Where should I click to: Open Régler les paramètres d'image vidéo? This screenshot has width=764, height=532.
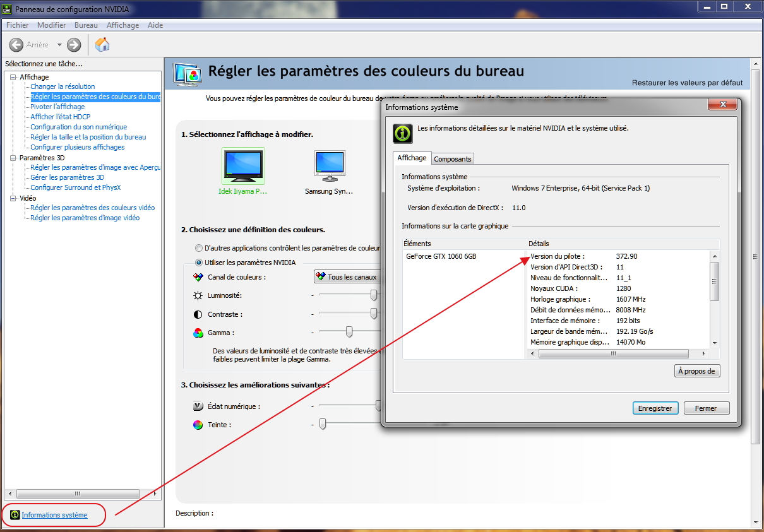point(85,218)
